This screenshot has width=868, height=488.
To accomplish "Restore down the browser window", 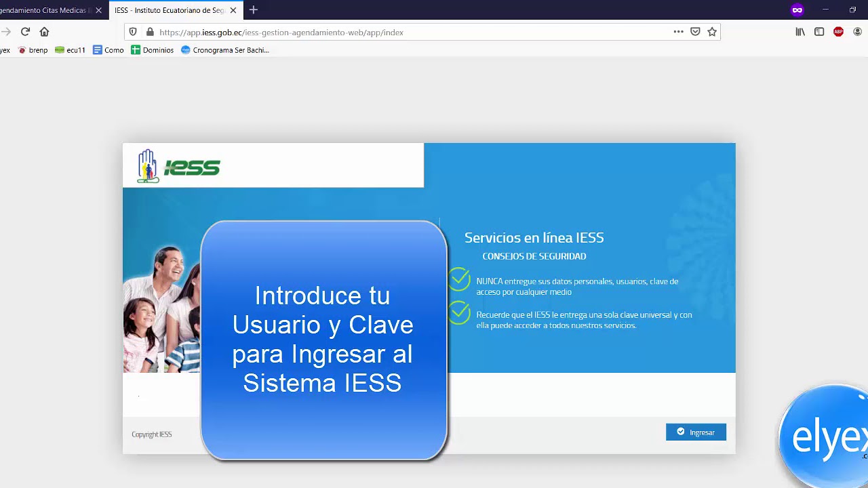I will click(x=853, y=10).
